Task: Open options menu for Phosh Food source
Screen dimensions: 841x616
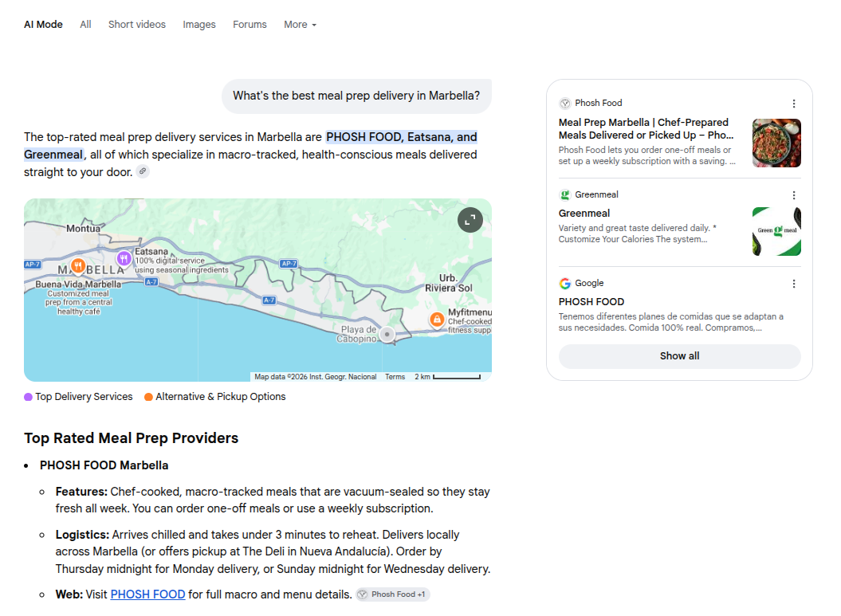Action: pos(794,104)
